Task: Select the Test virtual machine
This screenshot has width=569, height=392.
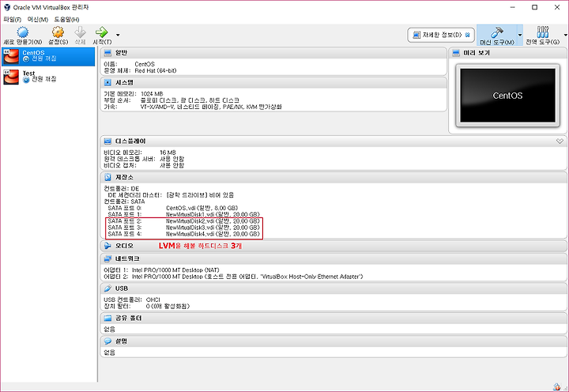Action: (48, 77)
